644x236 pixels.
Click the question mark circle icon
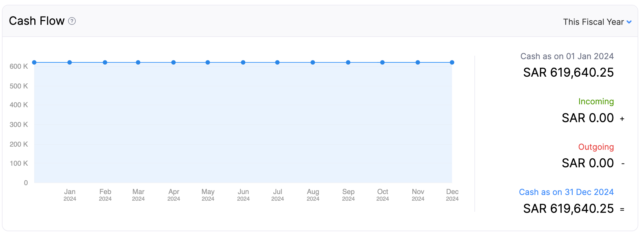[72, 21]
